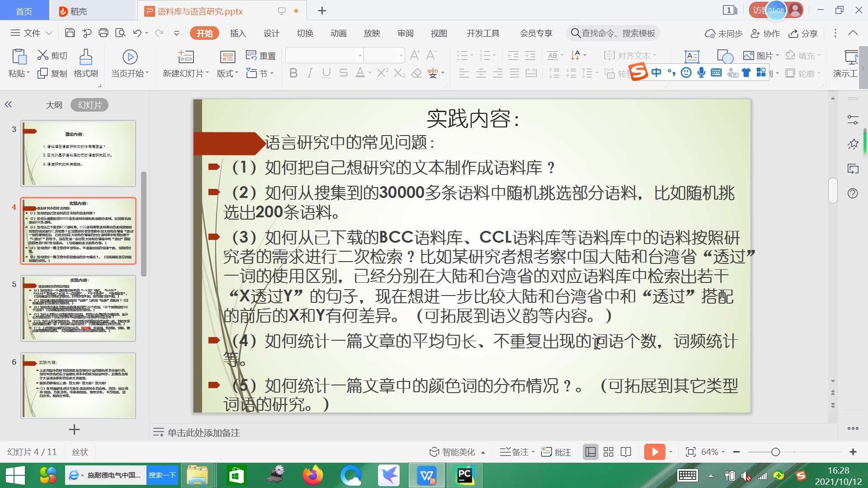Screen dimensions: 868x488
Task: Select slide 5 thumbnail
Action: click(x=78, y=308)
